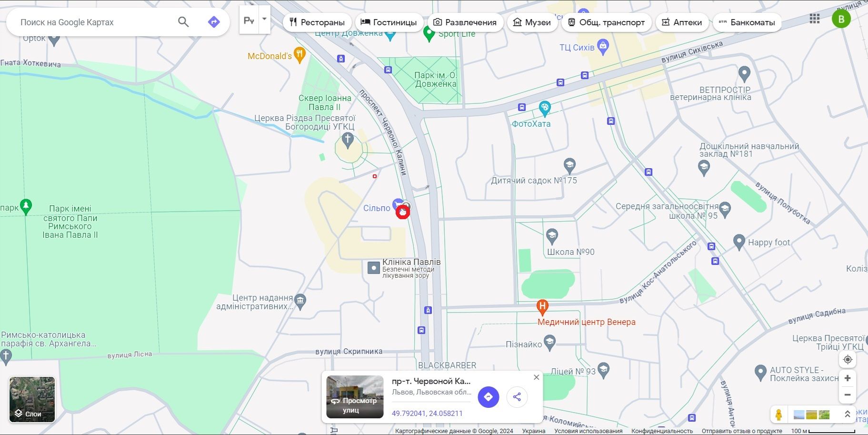
Task: Get directions to the selected address
Action: 488,397
